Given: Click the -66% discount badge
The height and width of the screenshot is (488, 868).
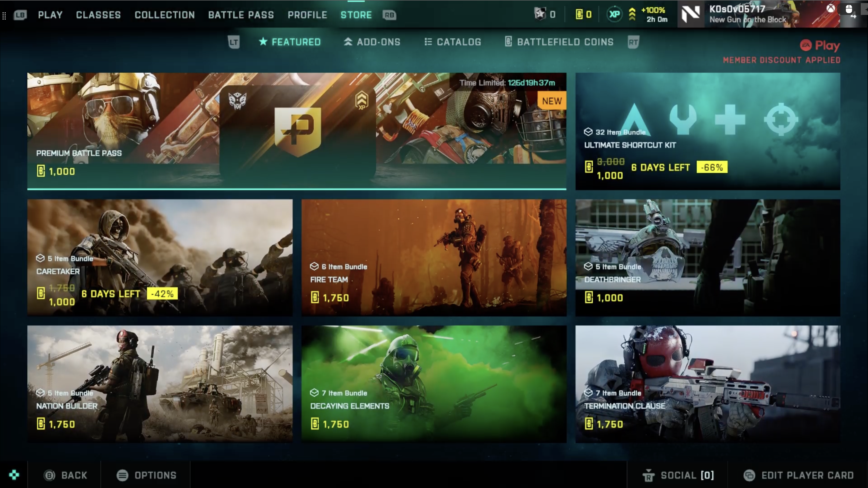Looking at the screenshot, I should click(712, 167).
